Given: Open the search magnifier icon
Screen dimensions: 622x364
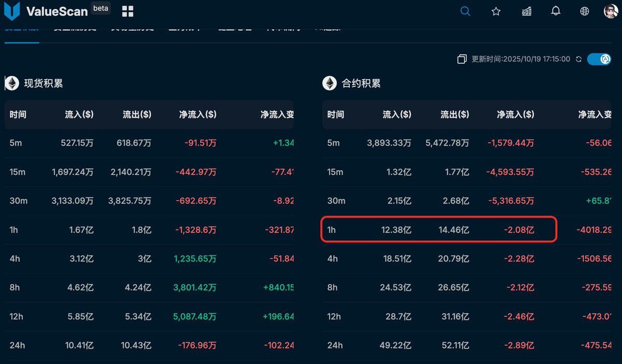Looking at the screenshot, I should (x=465, y=11).
